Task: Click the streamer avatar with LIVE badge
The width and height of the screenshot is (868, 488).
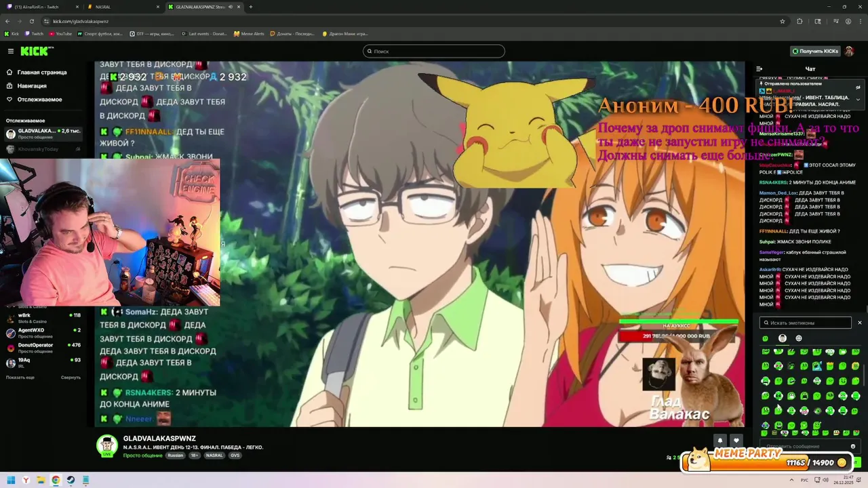Action: coord(106,445)
